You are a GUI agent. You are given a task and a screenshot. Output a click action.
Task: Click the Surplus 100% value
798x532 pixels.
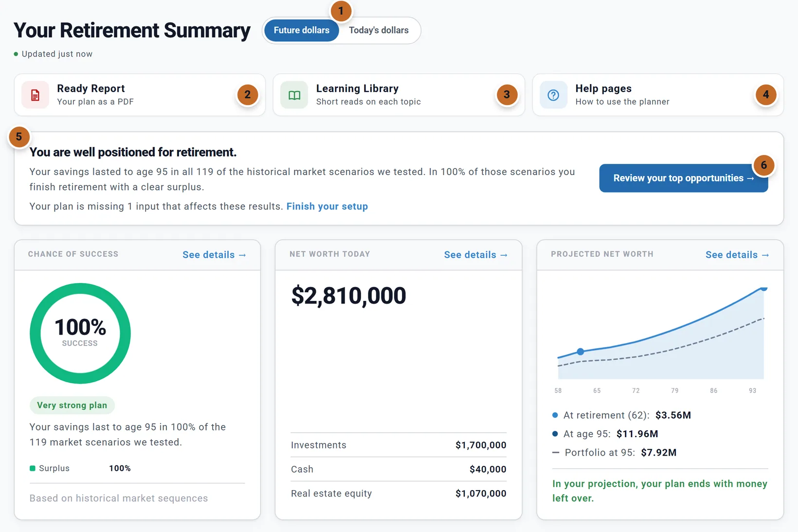coord(120,468)
